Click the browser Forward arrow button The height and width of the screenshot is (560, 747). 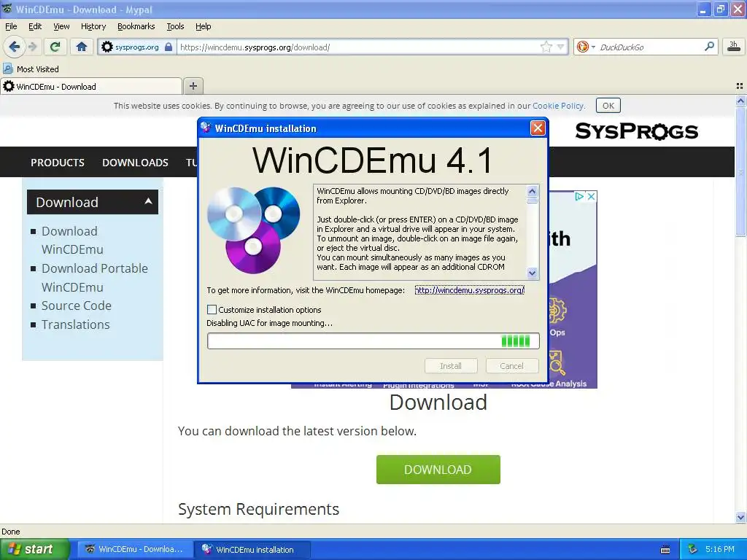pos(32,47)
